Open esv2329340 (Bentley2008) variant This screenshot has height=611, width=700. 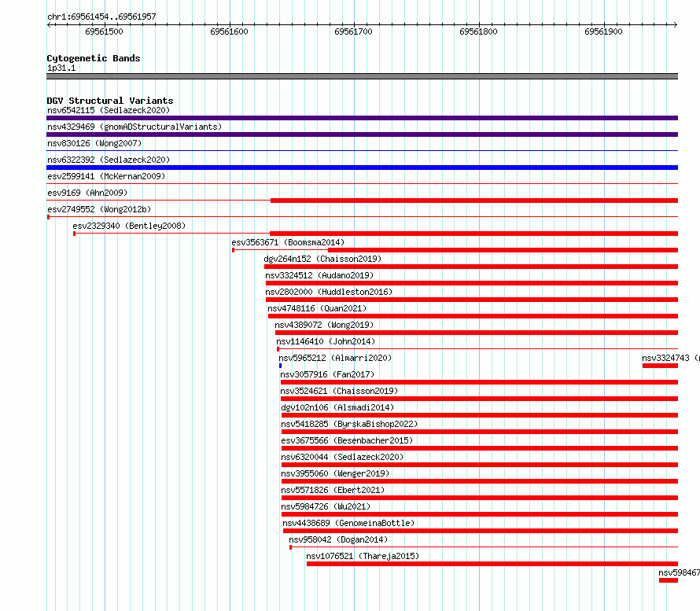[129, 226]
